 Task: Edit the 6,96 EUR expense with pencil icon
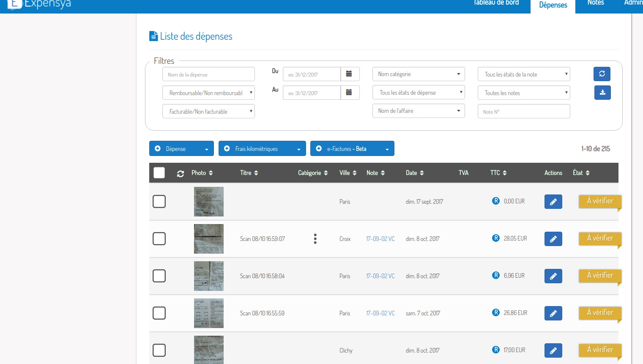(553, 276)
